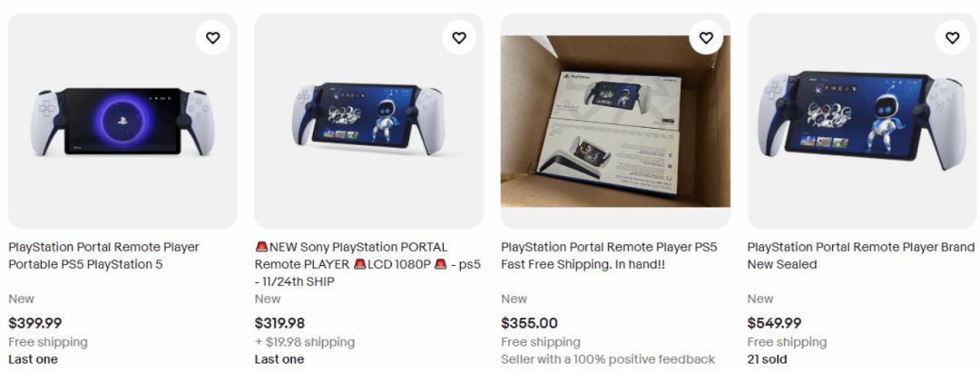Select the $319.98 price text
The height and width of the screenshot is (373, 980).
(x=279, y=323)
